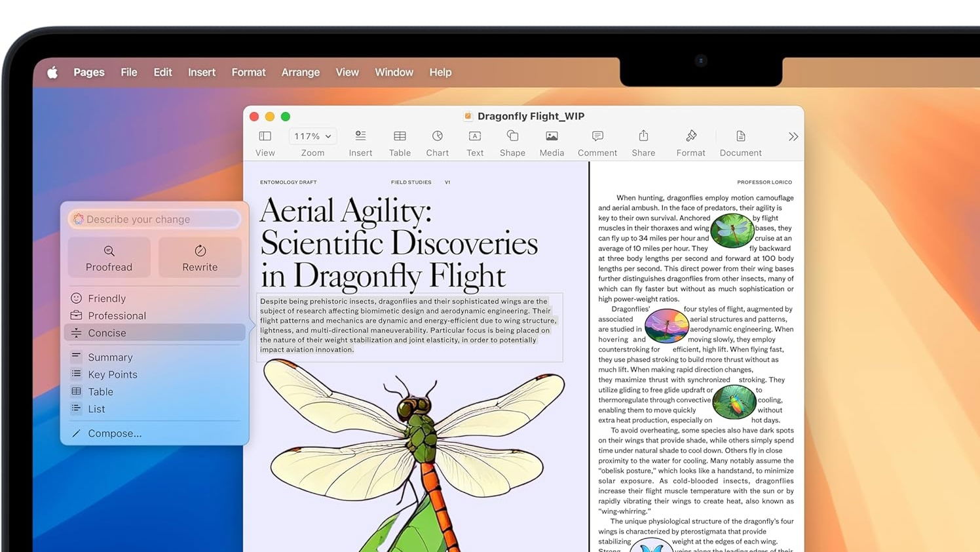
Task: Click the green full-screen window button
Action: [286, 117]
